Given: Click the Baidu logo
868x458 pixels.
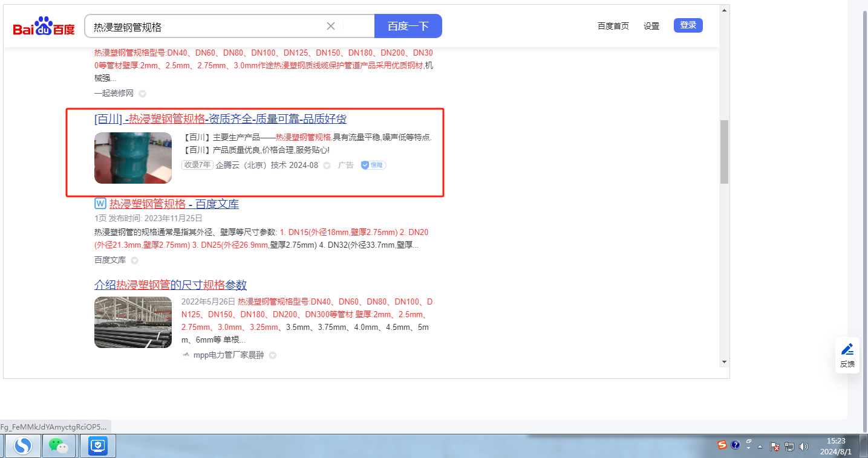Looking at the screenshot, I should click(44, 28).
